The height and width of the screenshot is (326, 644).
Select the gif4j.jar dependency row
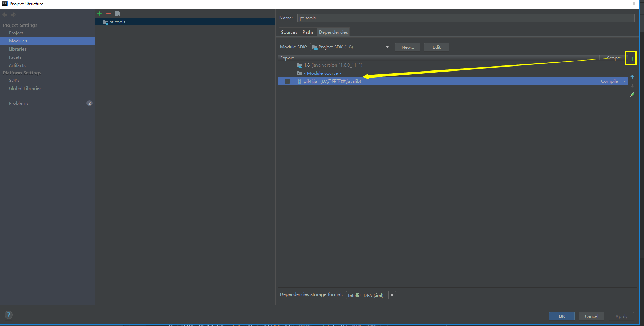453,81
